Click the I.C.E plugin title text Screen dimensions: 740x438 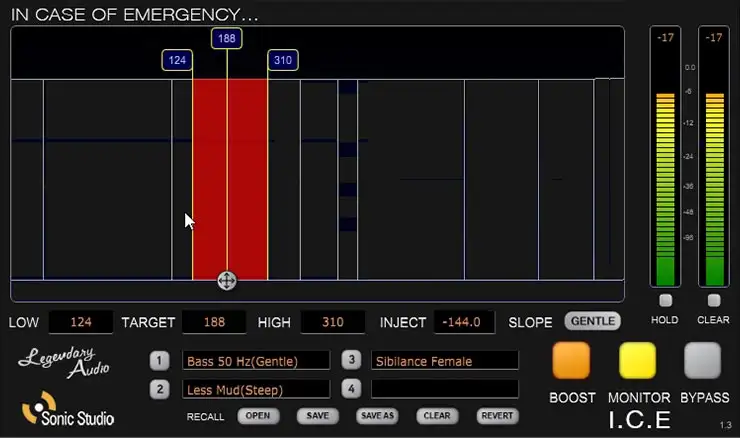(639, 420)
